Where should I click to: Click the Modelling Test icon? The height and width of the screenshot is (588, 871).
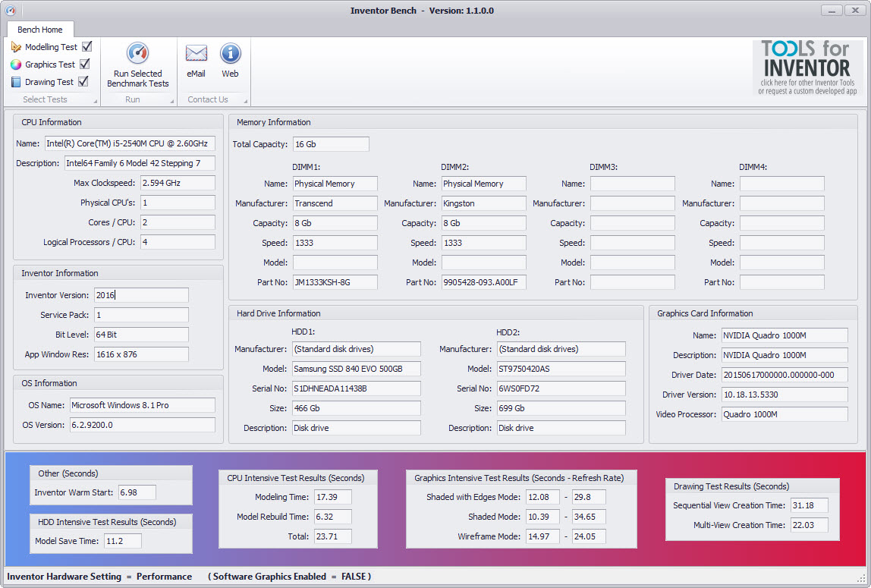(x=16, y=47)
